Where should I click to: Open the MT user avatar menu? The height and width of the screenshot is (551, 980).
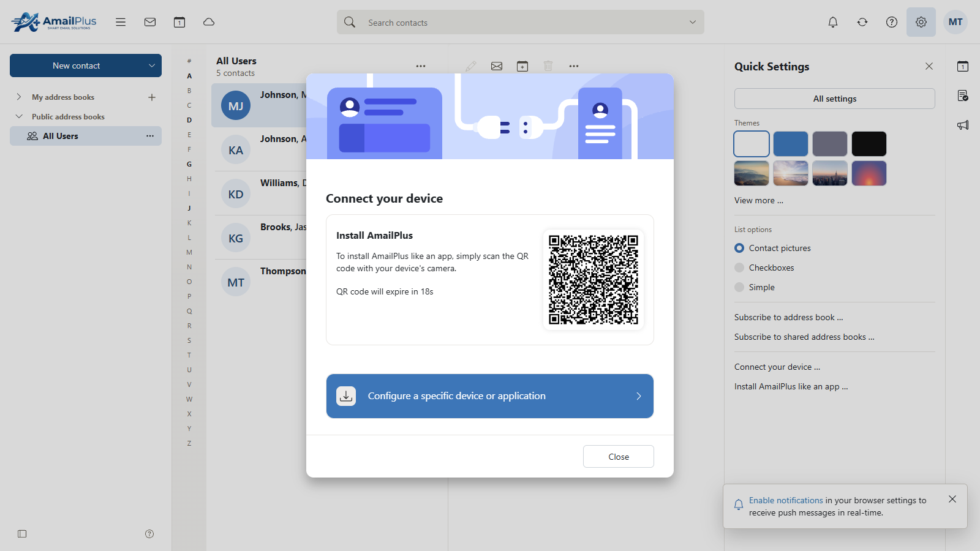(x=956, y=22)
